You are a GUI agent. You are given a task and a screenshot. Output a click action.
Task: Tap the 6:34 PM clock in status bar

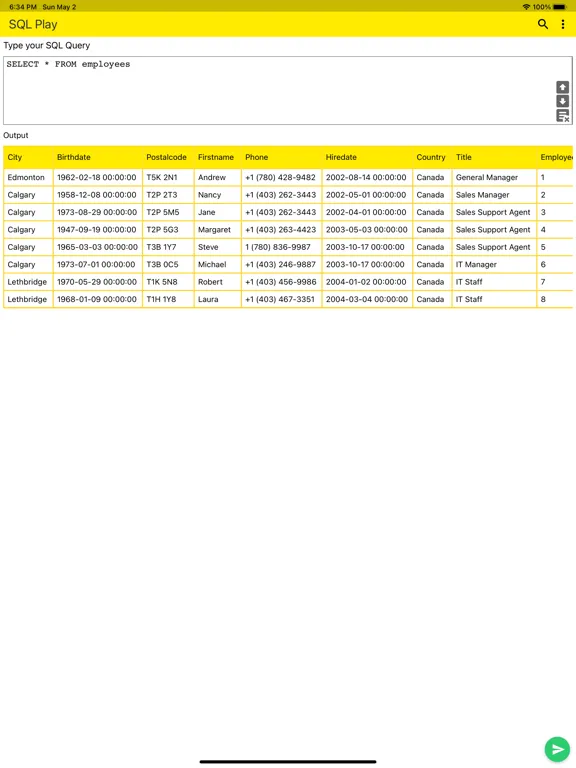pyautogui.click(x=23, y=7)
